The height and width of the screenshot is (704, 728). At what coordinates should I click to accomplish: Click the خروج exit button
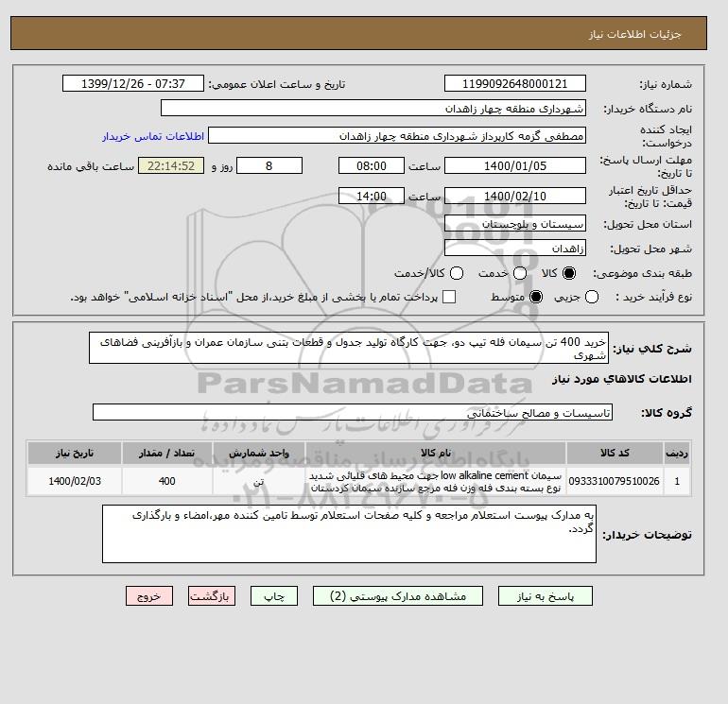coord(149,596)
